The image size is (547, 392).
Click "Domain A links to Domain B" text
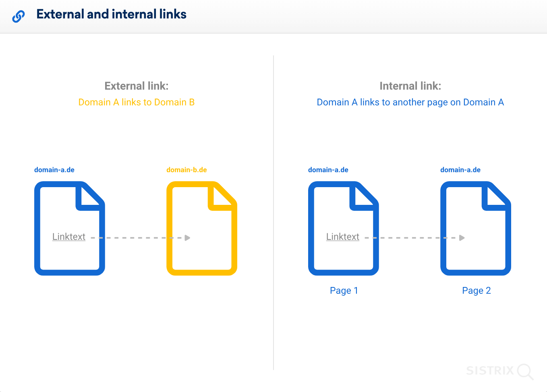point(137,102)
